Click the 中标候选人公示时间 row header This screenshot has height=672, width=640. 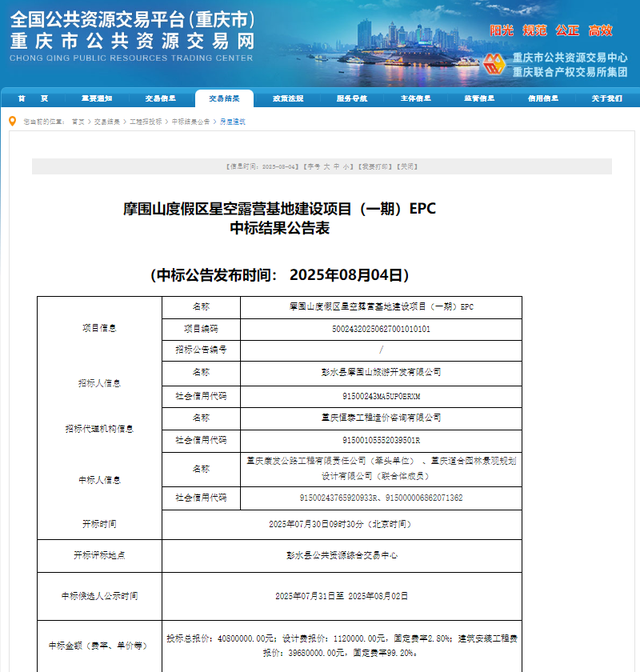pyautogui.click(x=99, y=596)
